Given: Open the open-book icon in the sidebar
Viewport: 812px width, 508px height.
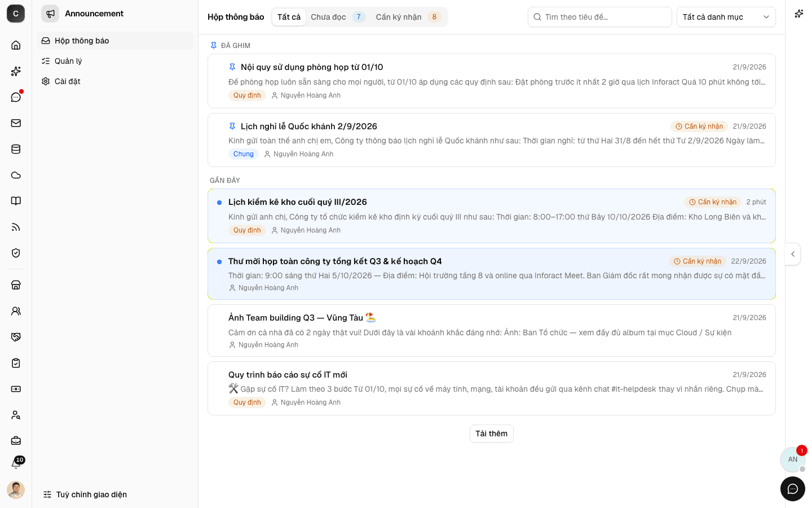Looking at the screenshot, I should point(16,201).
